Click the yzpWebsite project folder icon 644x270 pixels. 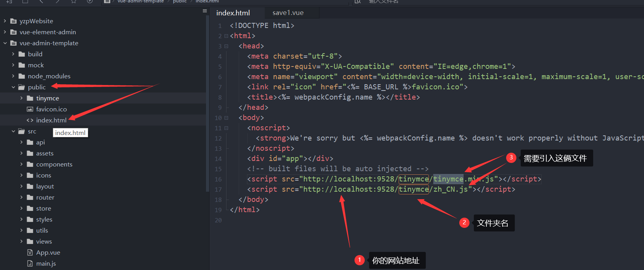pyautogui.click(x=13, y=21)
